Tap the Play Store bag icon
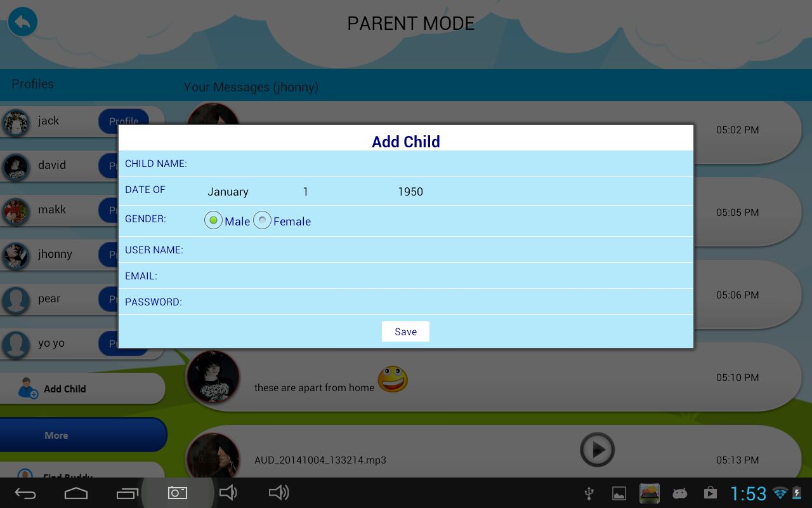 click(x=710, y=493)
